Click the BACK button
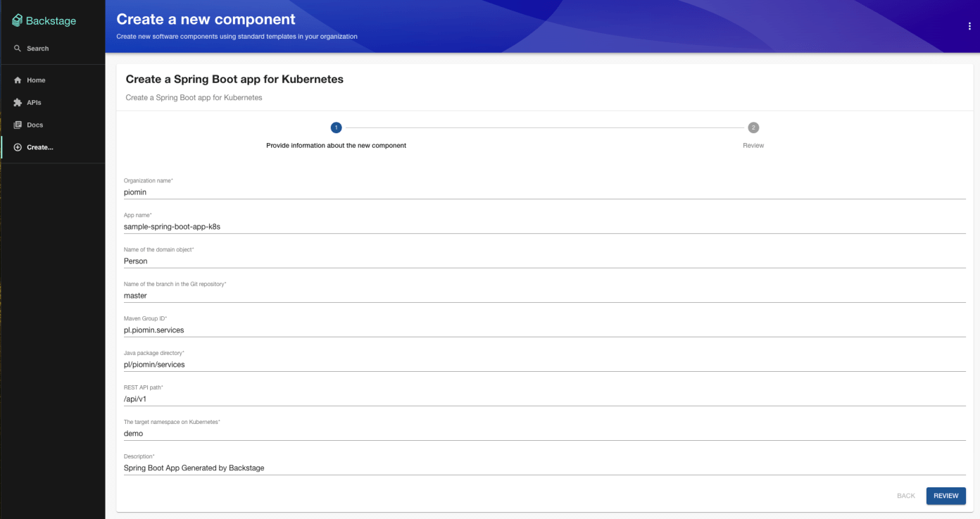The width and height of the screenshot is (980, 519). (x=905, y=496)
